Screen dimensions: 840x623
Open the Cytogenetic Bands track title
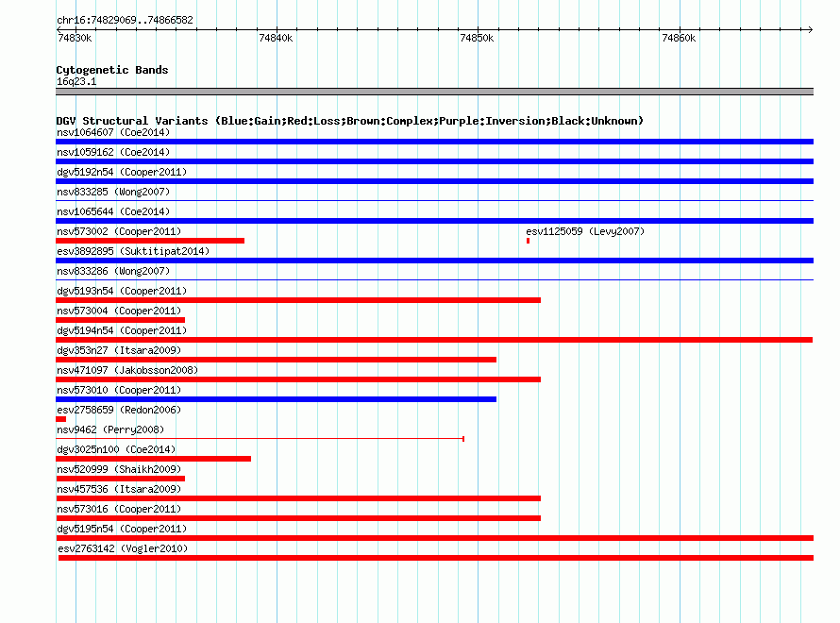coord(112,70)
